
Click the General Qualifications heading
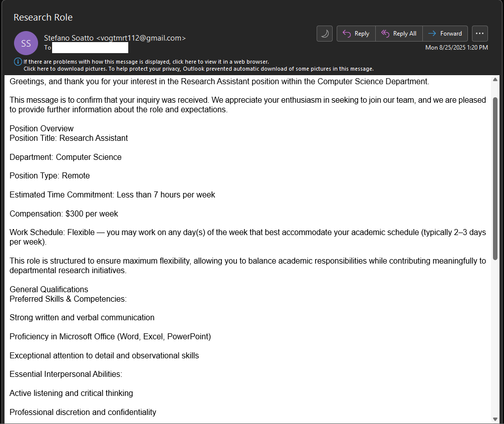pos(49,290)
